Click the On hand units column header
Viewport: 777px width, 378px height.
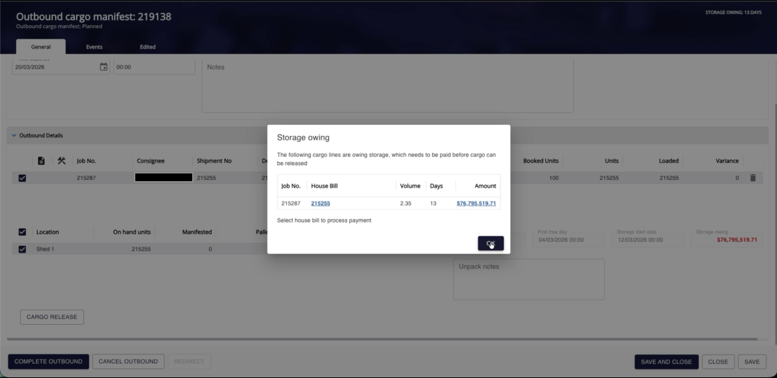click(132, 232)
